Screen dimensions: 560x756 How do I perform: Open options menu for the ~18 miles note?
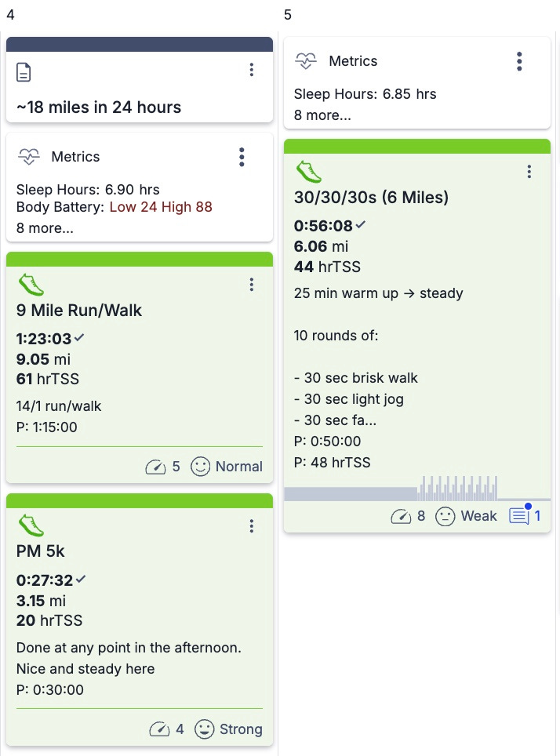point(251,70)
